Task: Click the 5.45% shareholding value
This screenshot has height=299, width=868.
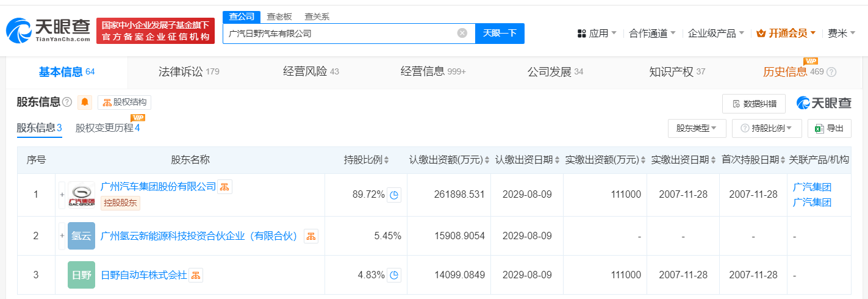Action: [x=387, y=236]
